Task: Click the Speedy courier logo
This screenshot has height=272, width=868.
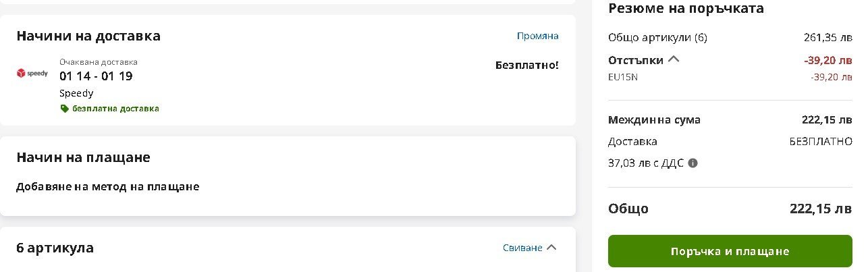Action: [32, 73]
